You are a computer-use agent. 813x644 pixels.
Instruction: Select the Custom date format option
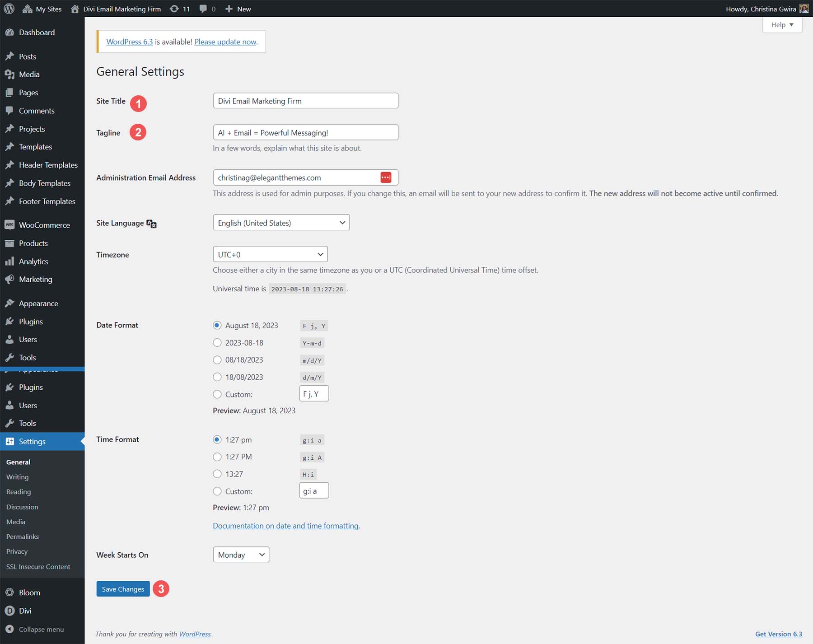(x=217, y=394)
